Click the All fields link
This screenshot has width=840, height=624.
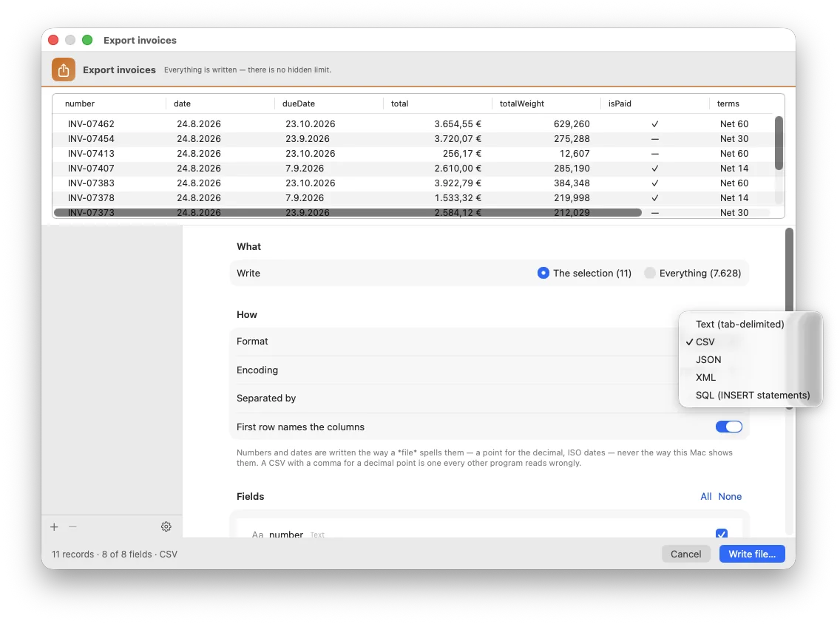click(x=706, y=497)
